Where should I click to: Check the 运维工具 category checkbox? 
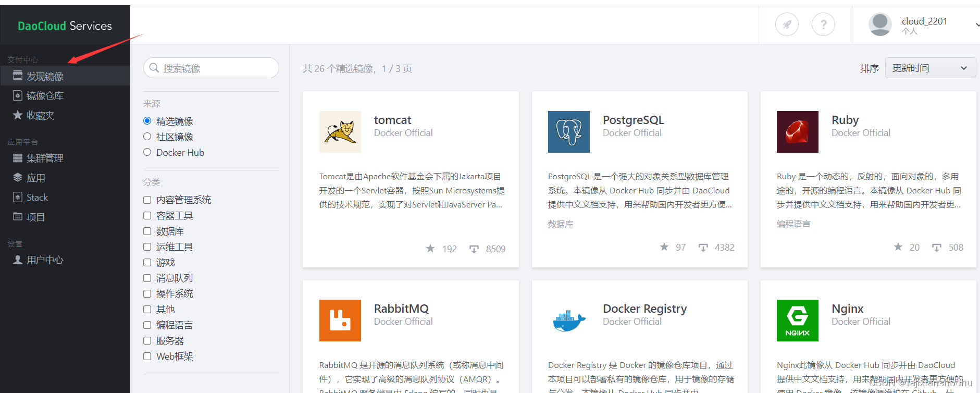point(147,247)
